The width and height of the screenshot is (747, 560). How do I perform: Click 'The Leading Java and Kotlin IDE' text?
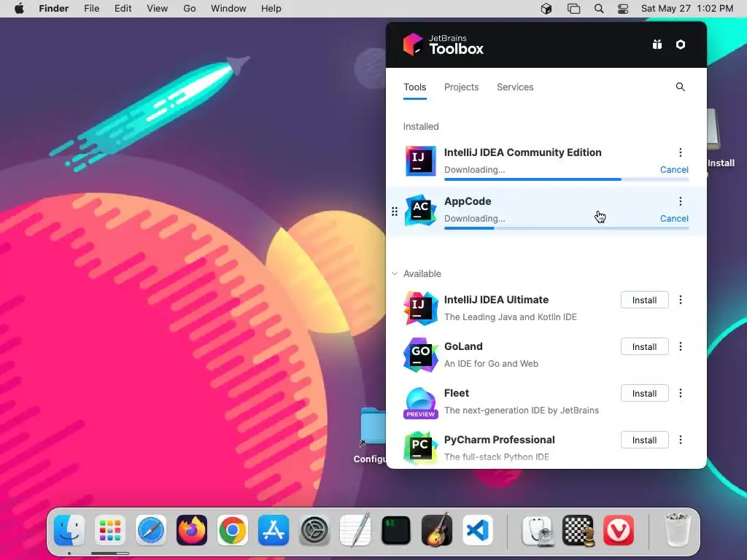coord(510,317)
